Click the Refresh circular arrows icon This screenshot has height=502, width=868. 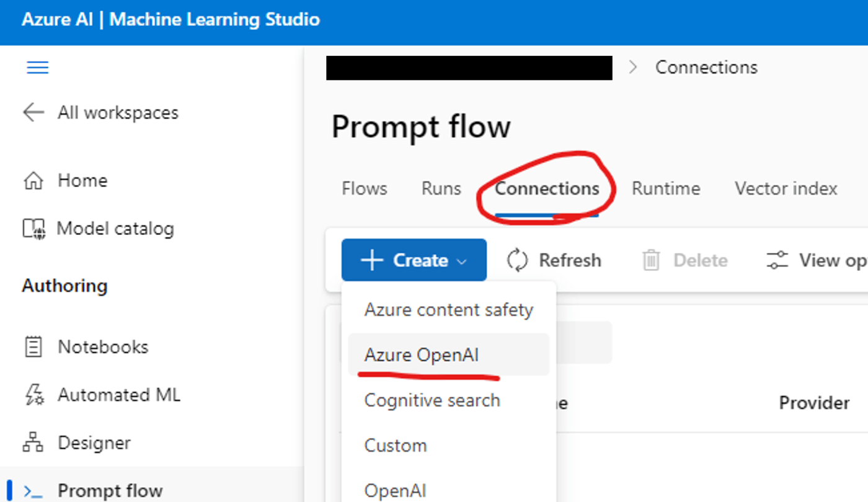click(517, 260)
